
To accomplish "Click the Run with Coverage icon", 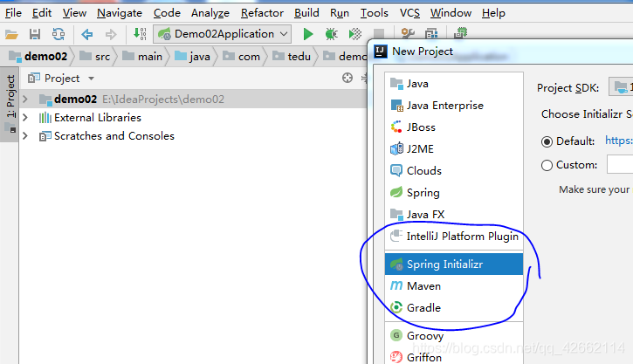I will tap(355, 34).
